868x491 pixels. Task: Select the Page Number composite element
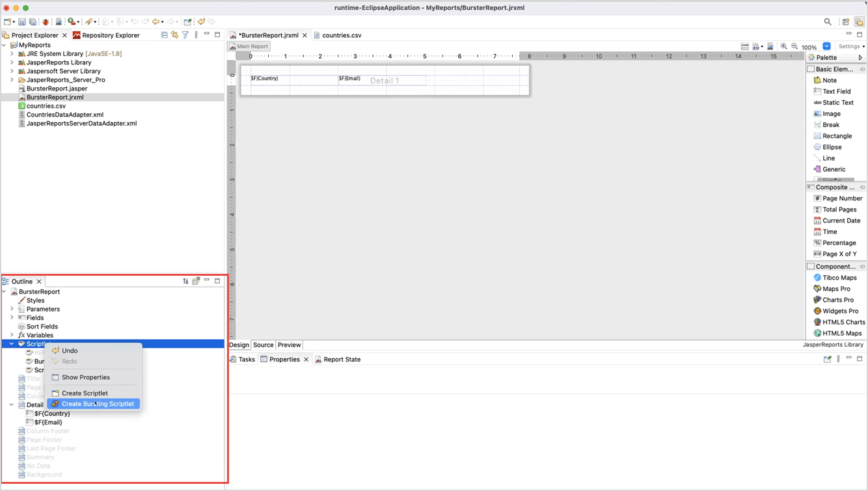[x=837, y=198]
